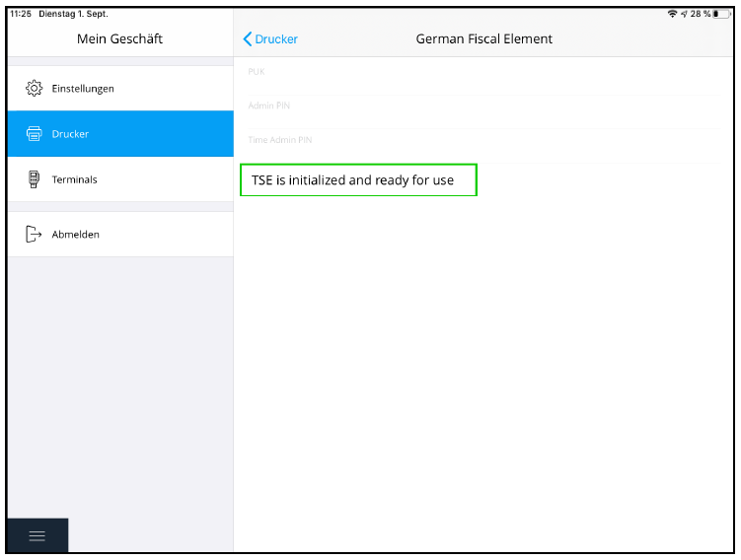The width and height of the screenshot is (741, 560).
Task: Tap the 28 % battery percentage
Action: point(700,14)
